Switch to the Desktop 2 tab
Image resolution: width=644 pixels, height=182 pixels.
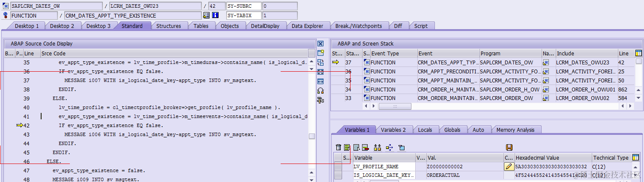[x=62, y=26]
